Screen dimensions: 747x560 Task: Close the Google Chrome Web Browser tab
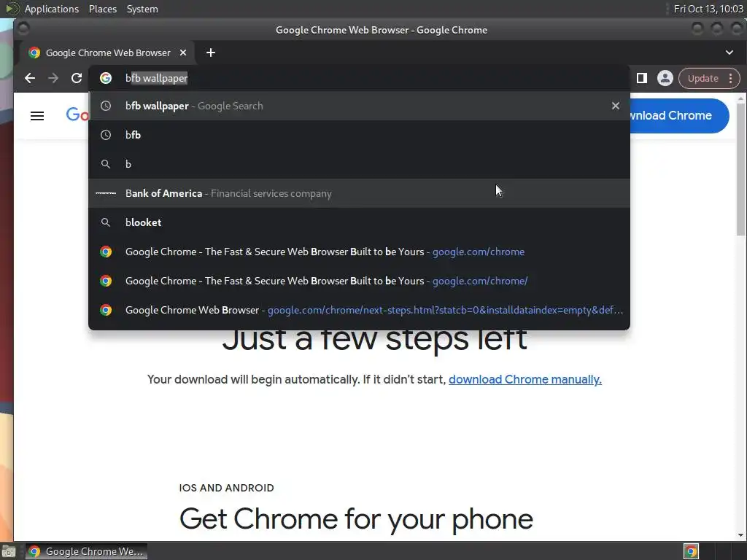pyautogui.click(x=183, y=52)
